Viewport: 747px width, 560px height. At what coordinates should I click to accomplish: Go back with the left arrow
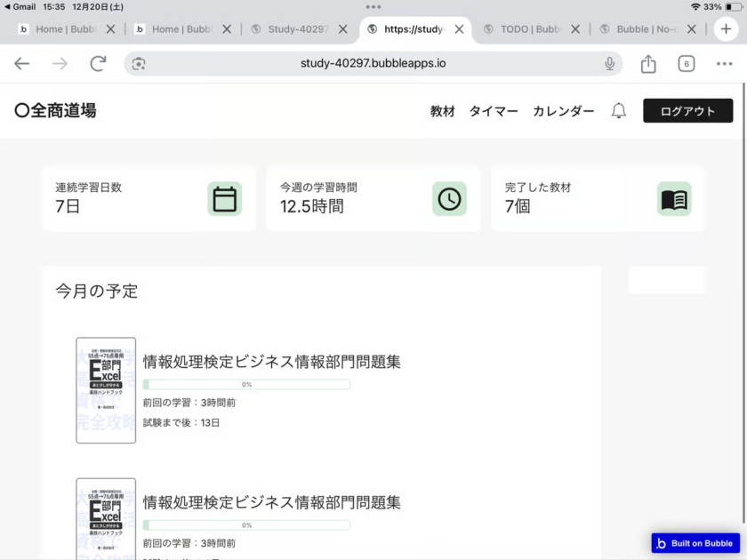pyautogui.click(x=22, y=64)
